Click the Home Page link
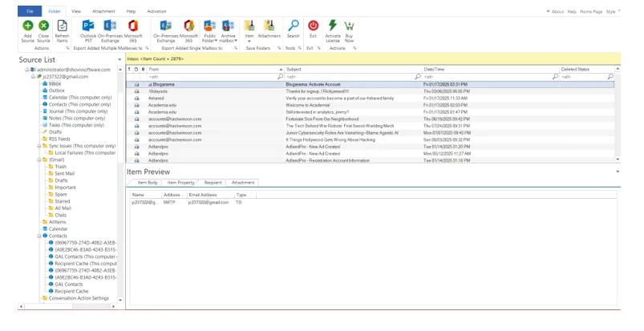The height and width of the screenshot is (331, 644). [x=591, y=11]
